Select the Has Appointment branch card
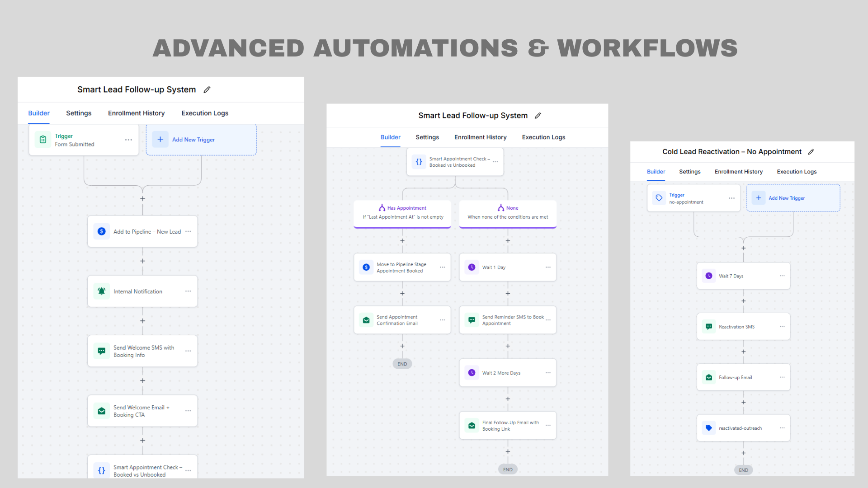The width and height of the screenshot is (868, 488). pos(402,213)
